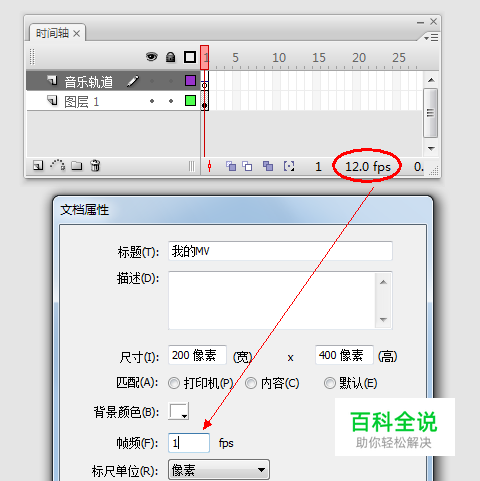
Task: Click the purple outline swatch of 音乐轨道
Action: (x=190, y=80)
